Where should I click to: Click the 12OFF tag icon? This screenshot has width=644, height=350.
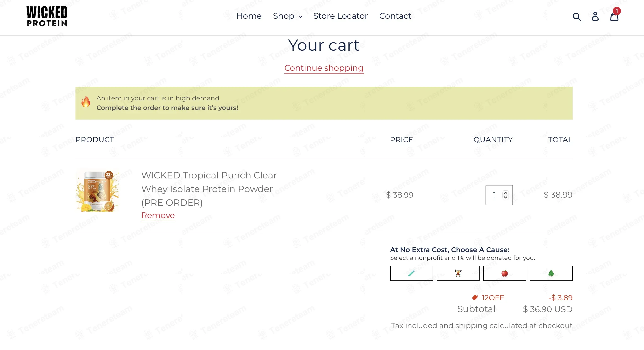point(475,298)
